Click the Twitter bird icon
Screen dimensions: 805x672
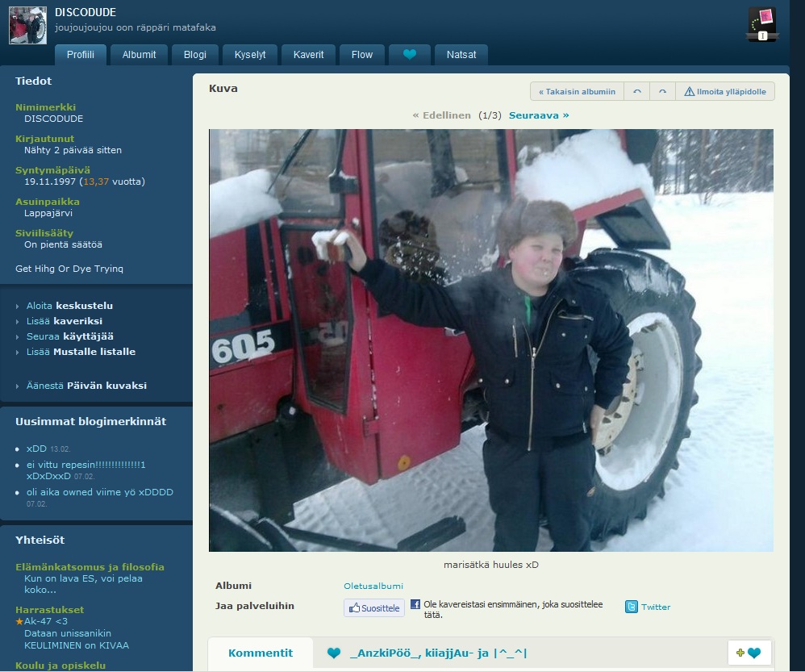[631, 607]
